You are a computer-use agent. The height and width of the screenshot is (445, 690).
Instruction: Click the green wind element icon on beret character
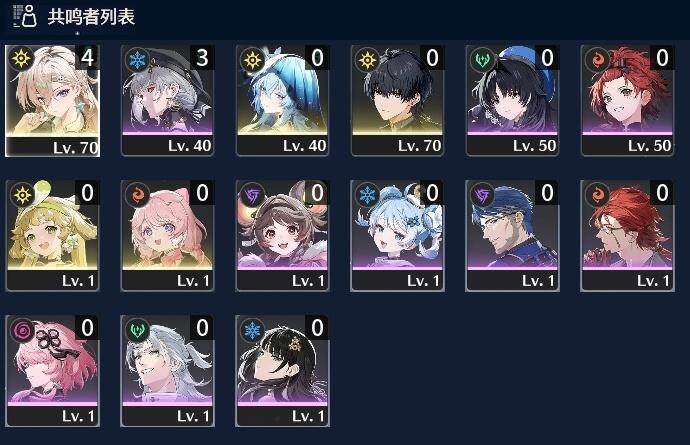coord(482,59)
